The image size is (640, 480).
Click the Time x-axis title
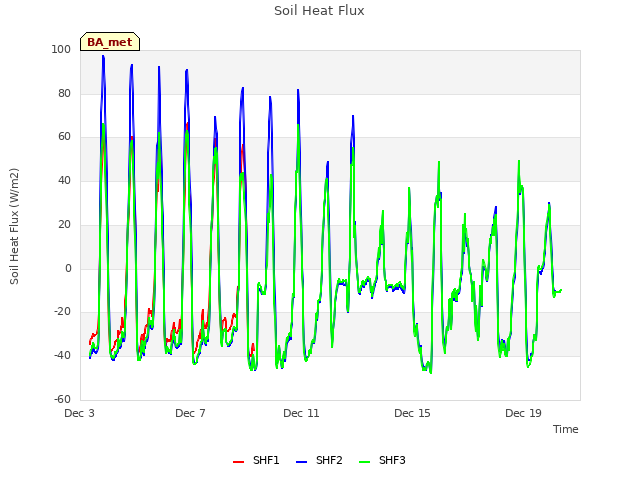pyautogui.click(x=566, y=429)
